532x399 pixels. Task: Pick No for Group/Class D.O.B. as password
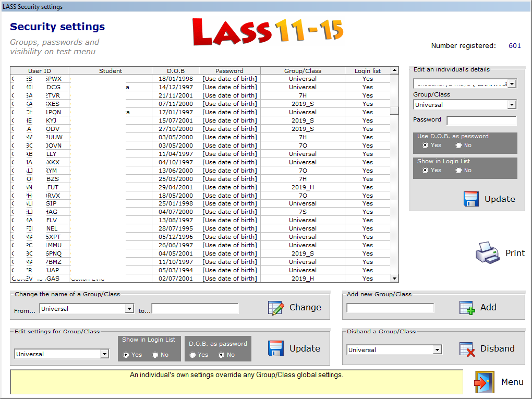[x=222, y=355]
